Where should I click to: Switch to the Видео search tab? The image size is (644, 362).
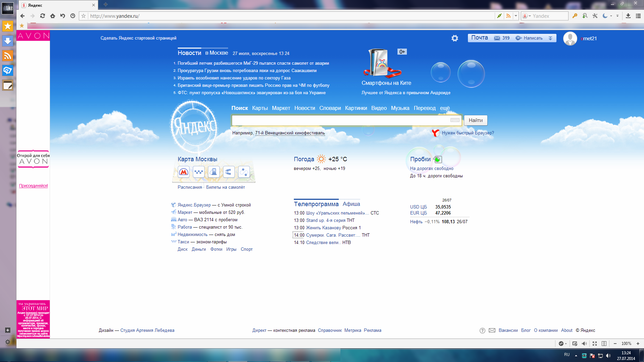click(379, 108)
